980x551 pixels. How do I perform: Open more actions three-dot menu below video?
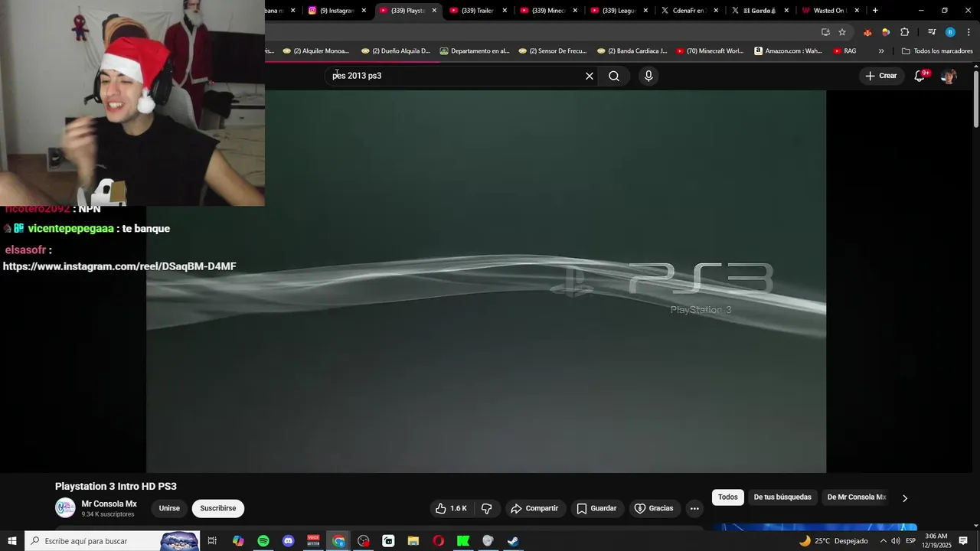[x=694, y=508]
